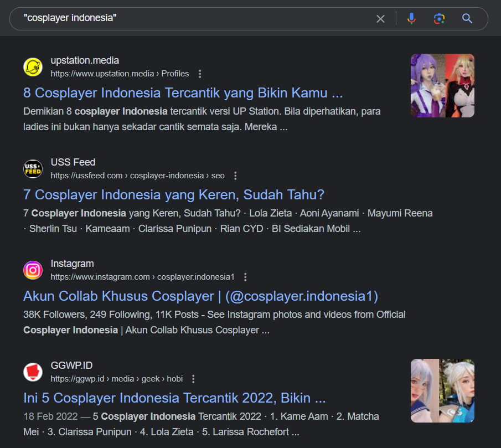The width and height of the screenshot is (501, 448).
Task: Click the GGWP.ID result thumbnail image
Action: (442, 391)
